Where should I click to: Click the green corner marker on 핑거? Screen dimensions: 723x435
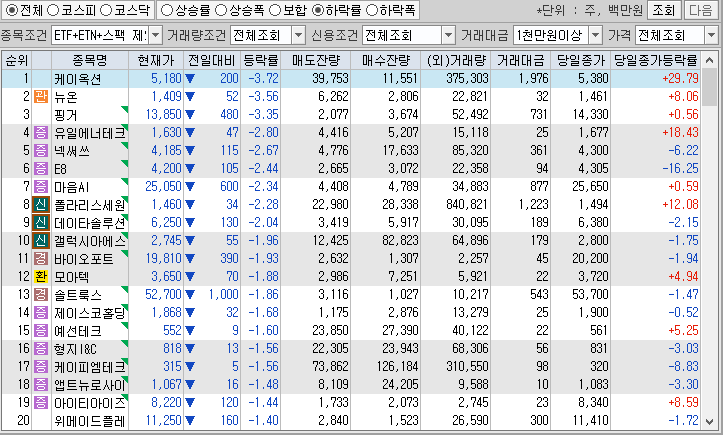(124, 109)
